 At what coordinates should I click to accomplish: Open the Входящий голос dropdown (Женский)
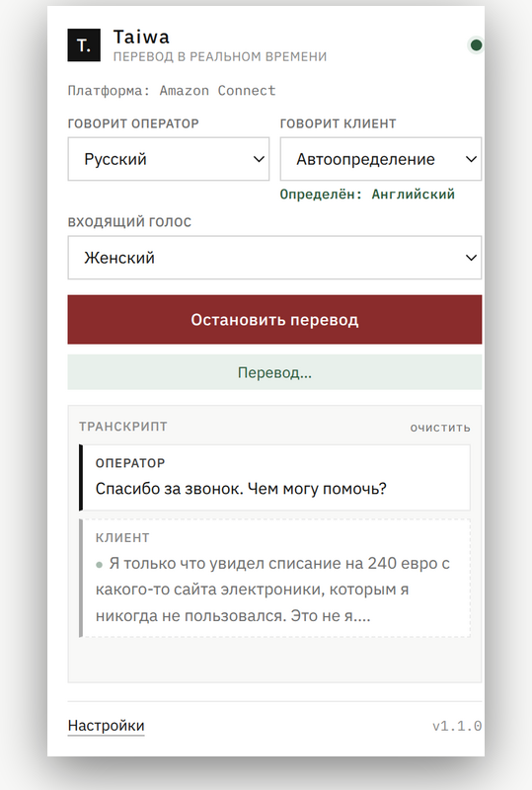click(274, 258)
